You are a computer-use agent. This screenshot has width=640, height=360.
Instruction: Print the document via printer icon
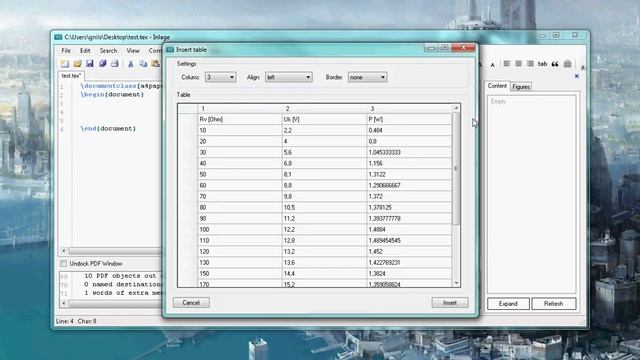[x=115, y=64]
